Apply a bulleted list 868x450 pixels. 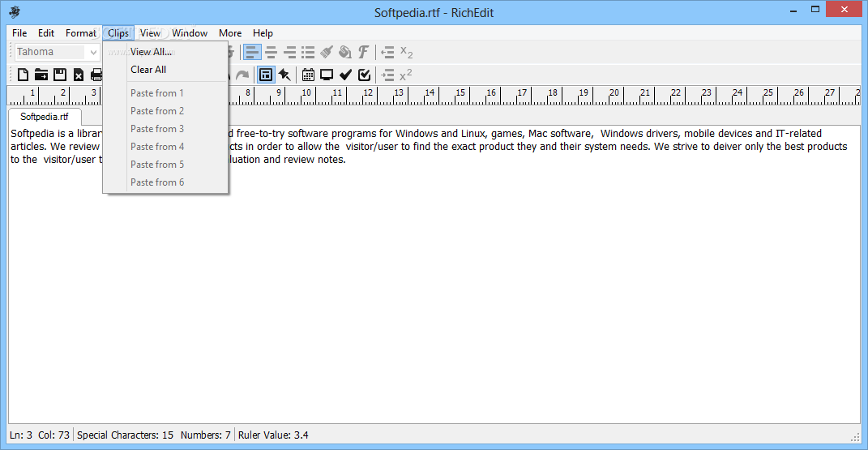(x=308, y=53)
